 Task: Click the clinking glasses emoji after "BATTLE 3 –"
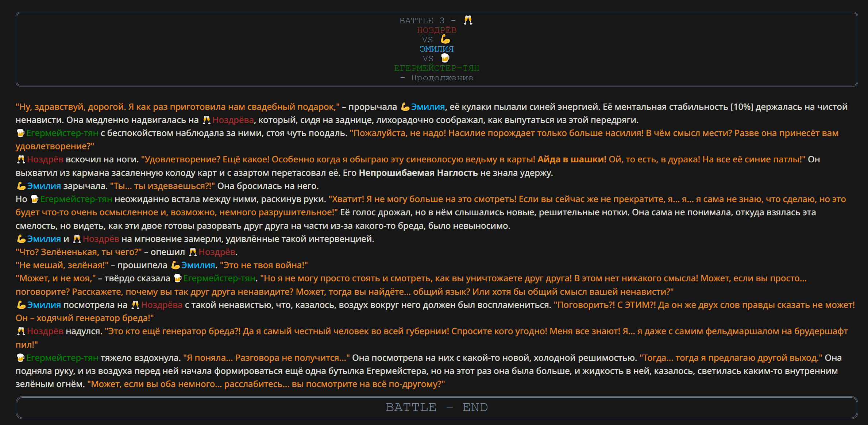point(468,20)
